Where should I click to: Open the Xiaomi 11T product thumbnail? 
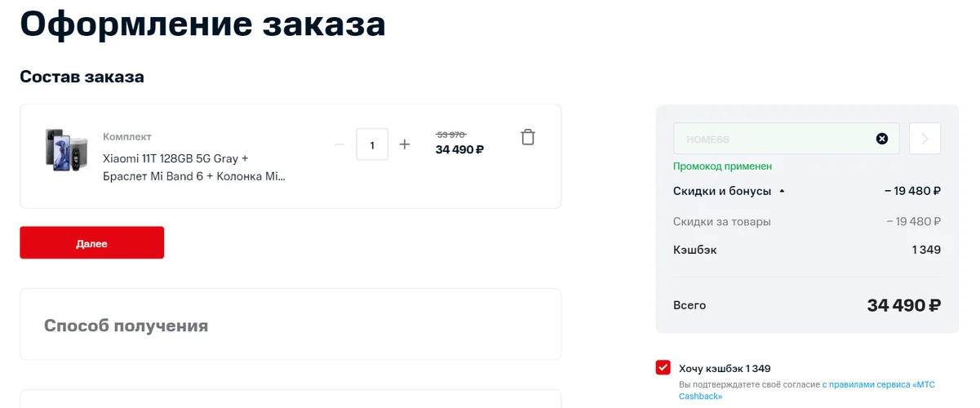click(x=66, y=149)
